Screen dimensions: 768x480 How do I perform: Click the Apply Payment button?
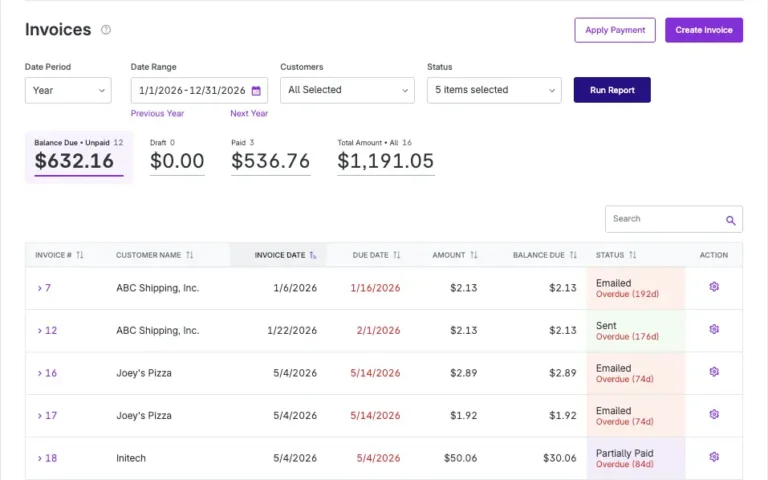(x=615, y=30)
